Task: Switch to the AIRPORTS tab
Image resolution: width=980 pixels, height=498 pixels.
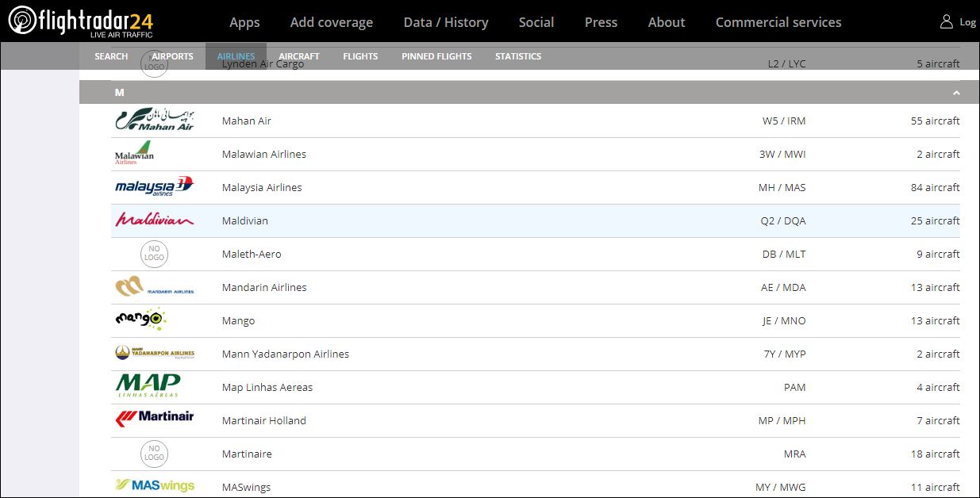Action: [172, 56]
